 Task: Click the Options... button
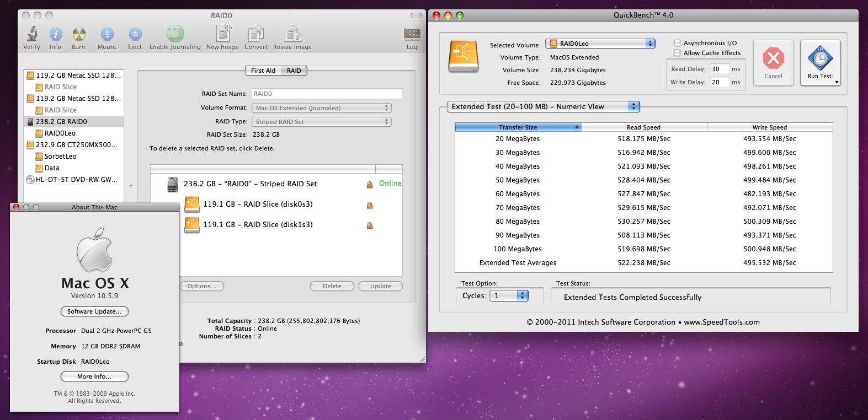202,286
